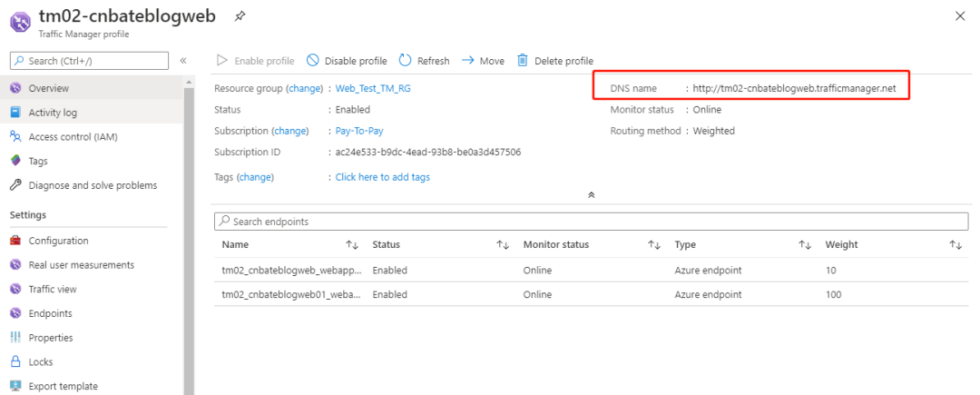
Task: Focus the Search endpoints field
Action: (x=592, y=222)
